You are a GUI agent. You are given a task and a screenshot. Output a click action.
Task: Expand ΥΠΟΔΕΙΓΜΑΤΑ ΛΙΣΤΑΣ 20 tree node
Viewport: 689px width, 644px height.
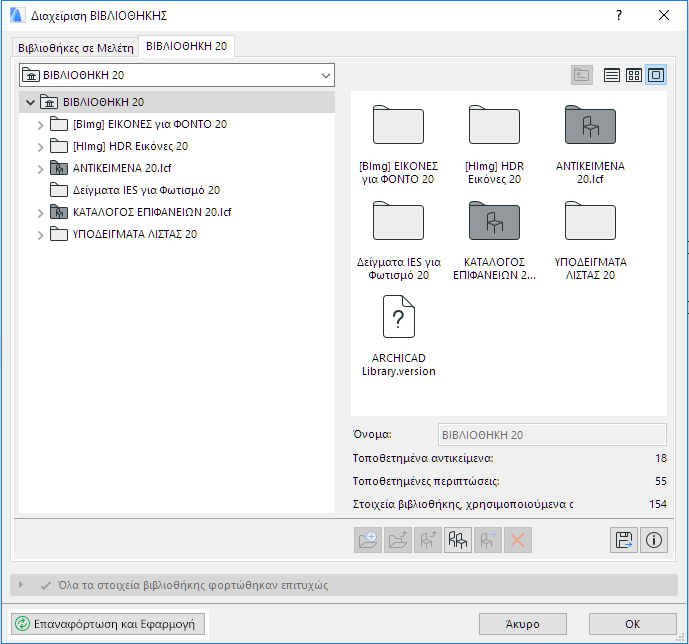[40, 235]
